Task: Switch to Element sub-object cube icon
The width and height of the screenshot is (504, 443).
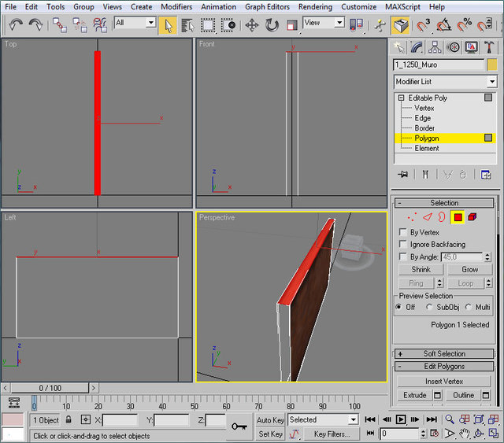Action: tap(472, 217)
